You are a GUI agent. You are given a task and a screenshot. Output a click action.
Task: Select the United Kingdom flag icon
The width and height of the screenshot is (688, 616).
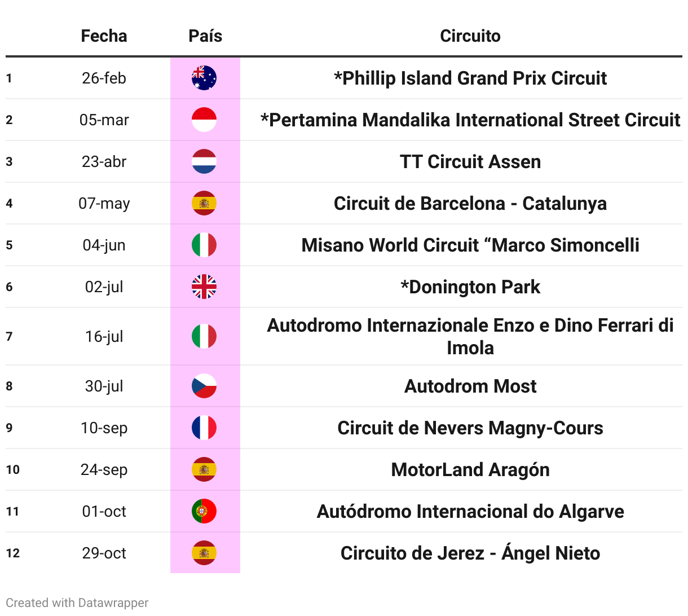click(204, 287)
